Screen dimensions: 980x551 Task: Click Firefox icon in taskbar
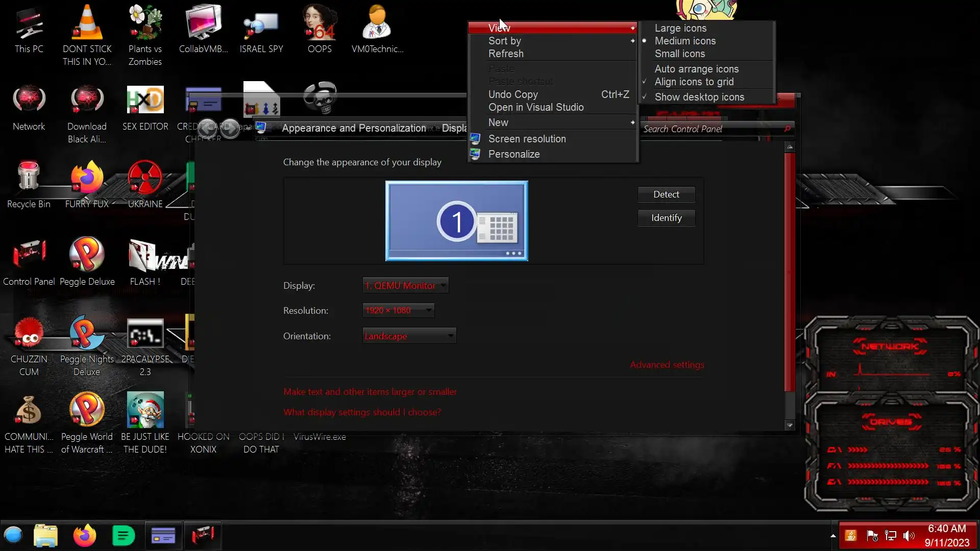(x=84, y=536)
